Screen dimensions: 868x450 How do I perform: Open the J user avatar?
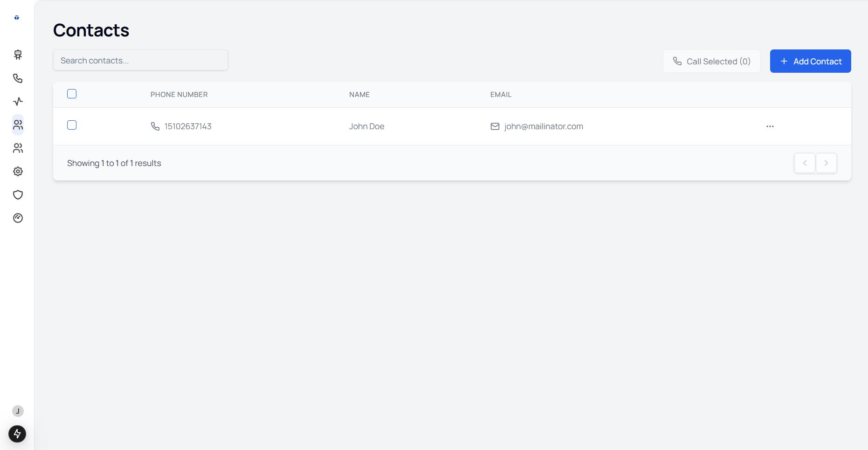(18, 411)
